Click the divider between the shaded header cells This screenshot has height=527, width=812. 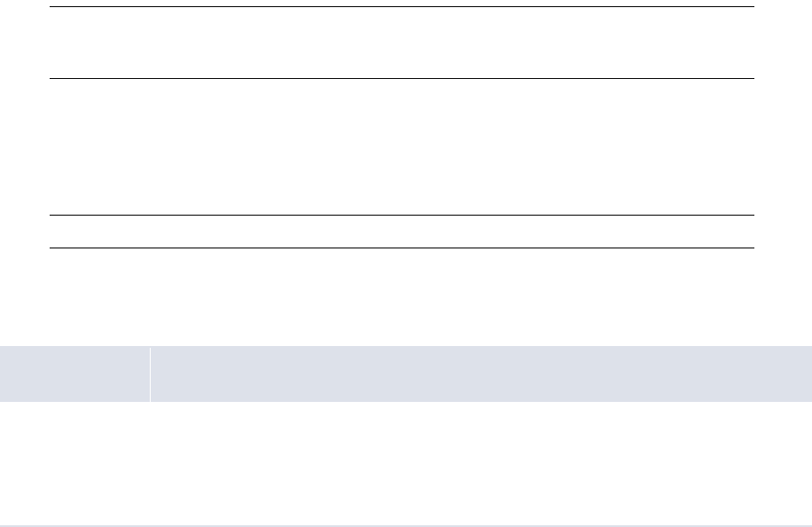[x=150, y=374]
